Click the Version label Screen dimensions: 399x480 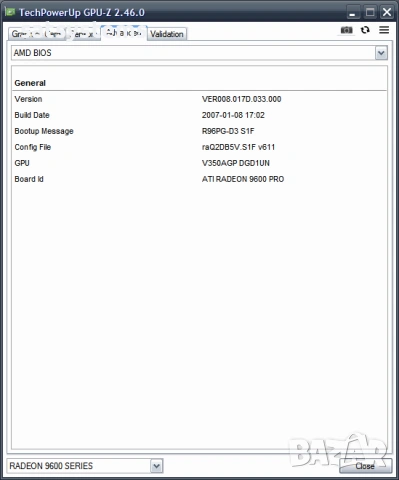pos(28,99)
